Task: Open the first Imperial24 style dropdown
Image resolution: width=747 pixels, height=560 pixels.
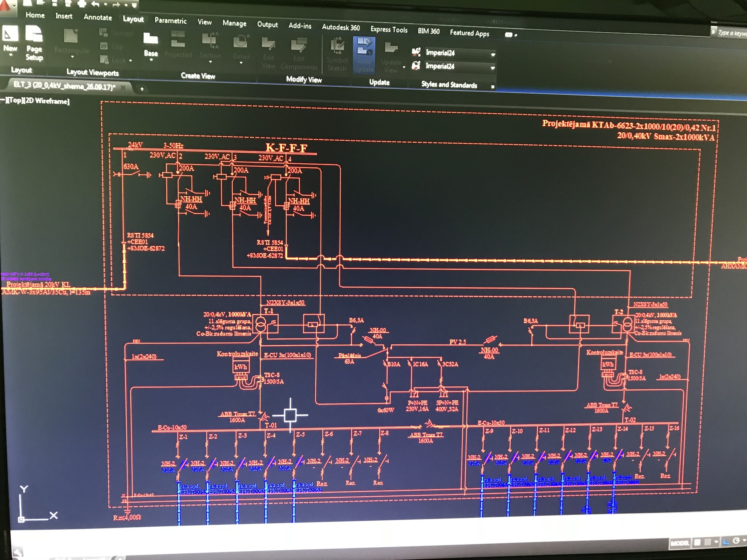Action: [x=493, y=55]
